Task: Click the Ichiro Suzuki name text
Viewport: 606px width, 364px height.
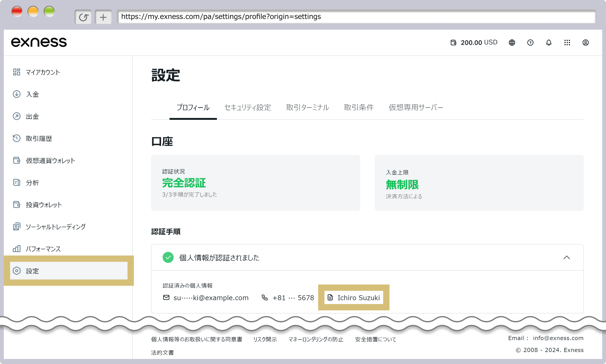Action: (x=359, y=298)
